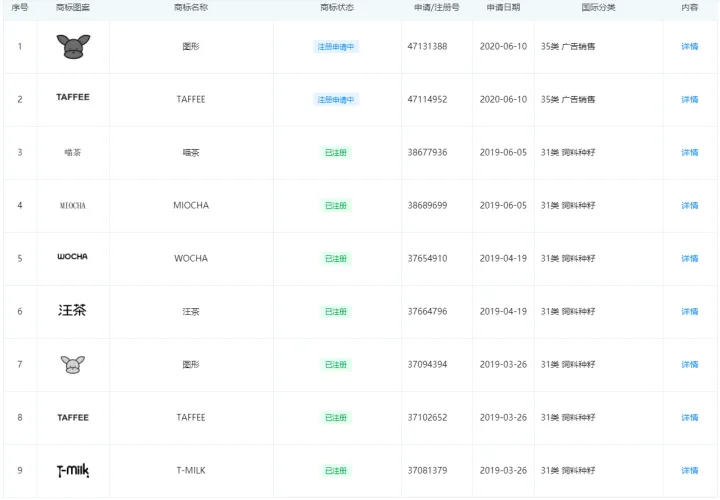Open 详情 link for trademark 37654910
Viewport: 720px width, 500px height.
[x=690, y=258]
